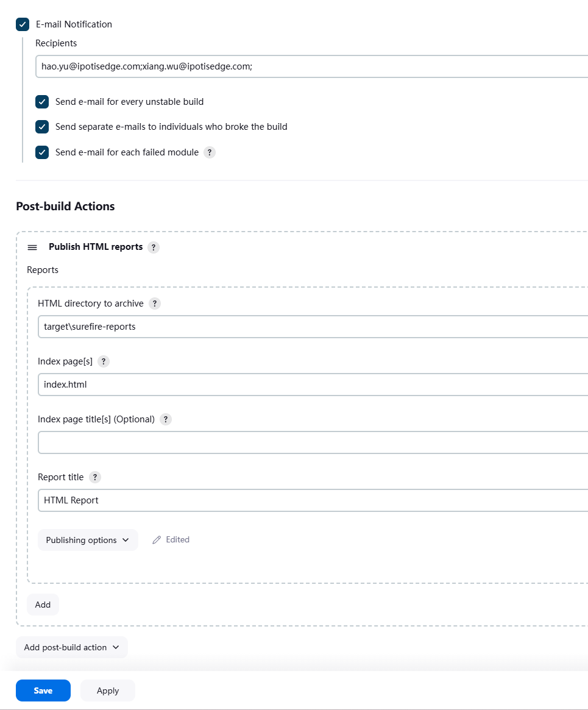Uncheck Send e-mail for each failed module
Viewport: 588px width, 710px height.
coord(42,152)
